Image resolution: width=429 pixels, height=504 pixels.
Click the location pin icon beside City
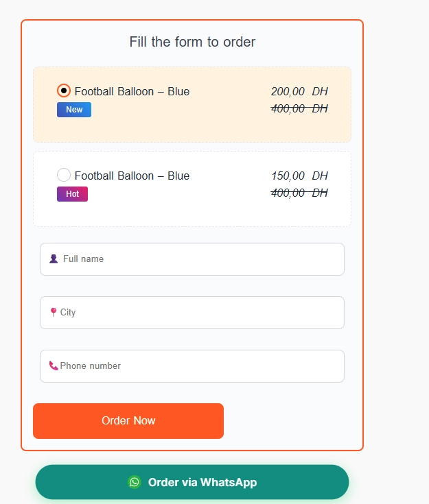[54, 313]
